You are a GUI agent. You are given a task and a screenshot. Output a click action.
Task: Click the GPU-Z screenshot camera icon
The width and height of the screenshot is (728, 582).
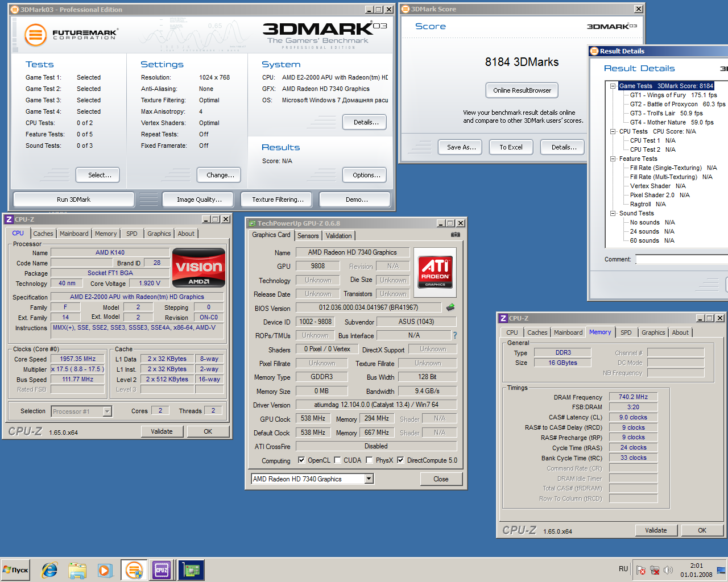coord(455,234)
